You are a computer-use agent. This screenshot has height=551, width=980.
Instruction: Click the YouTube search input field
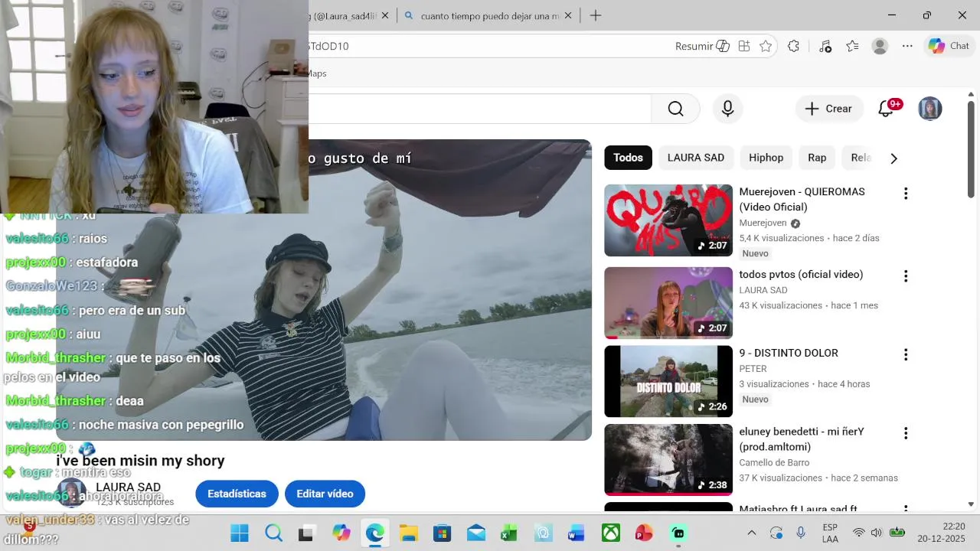(479, 109)
